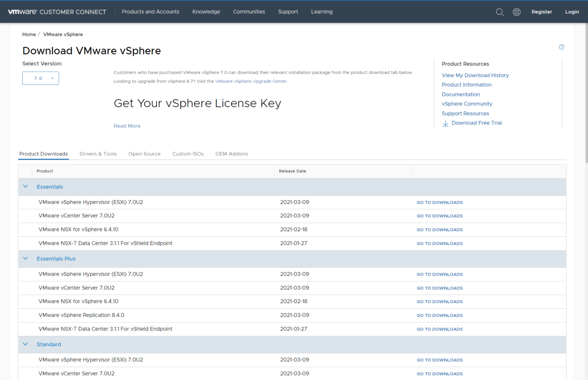Open the Support menu

tap(288, 12)
